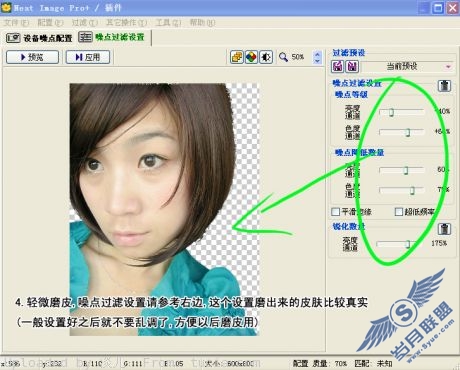Viewport: 460px width, 370px height.
Task: Click the brightness contrast icon in toolbar
Action: click(266, 57)
